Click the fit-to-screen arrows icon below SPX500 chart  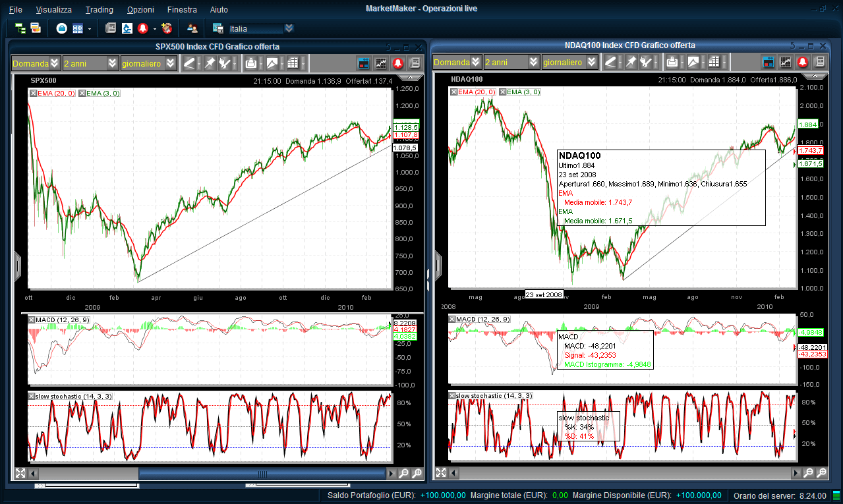(20, 473)
